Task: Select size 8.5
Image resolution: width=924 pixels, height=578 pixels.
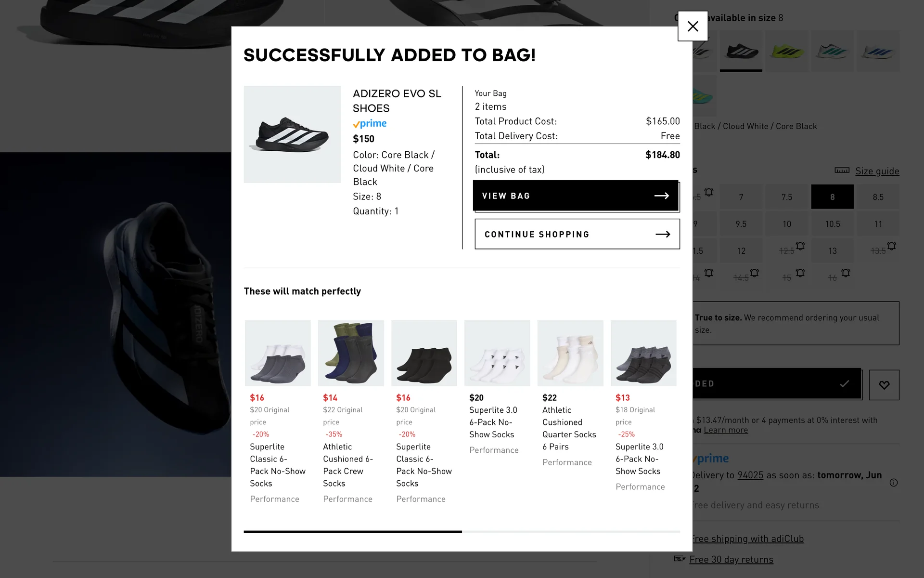Action: click(x=878, y=197)
